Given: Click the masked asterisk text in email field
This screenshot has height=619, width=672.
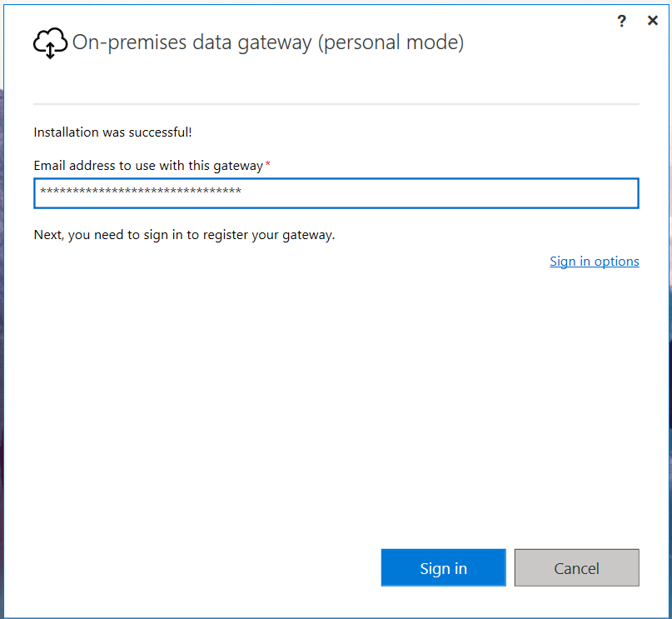Looking at the screenshot, I should point(141,193).
